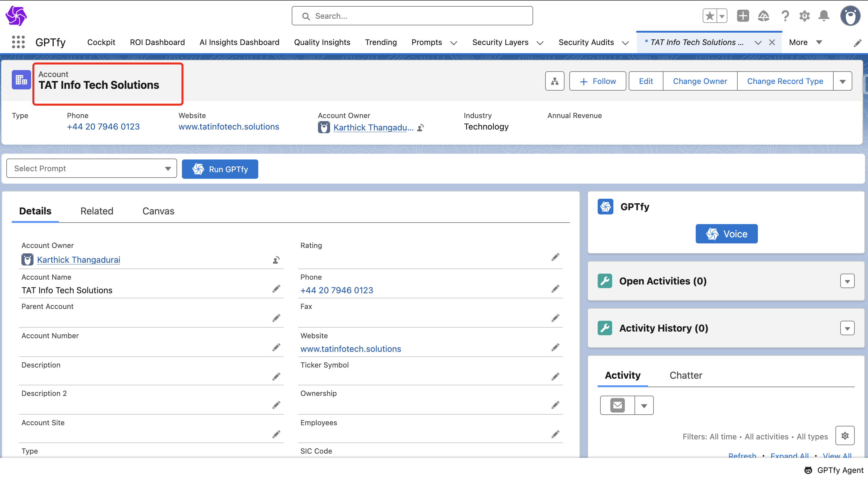This screenshot has height=482, width=868.
Task: Show more record actions dropdown
Action: point(842,81)
